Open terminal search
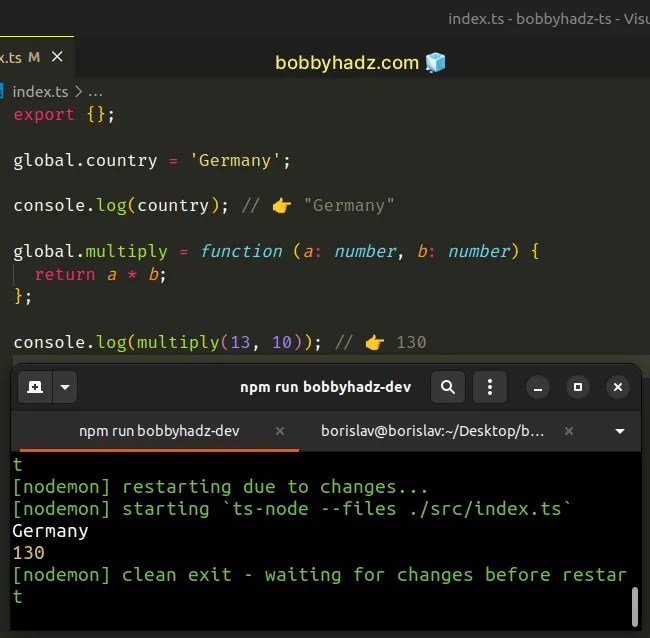 click(x=448, y=387)
